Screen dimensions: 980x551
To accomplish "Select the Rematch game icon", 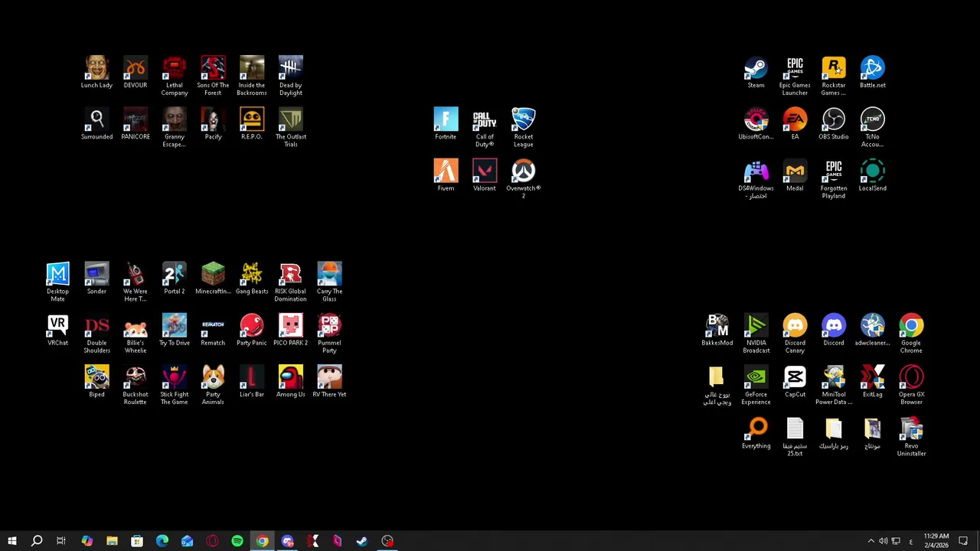I will (x=213, y=329).
